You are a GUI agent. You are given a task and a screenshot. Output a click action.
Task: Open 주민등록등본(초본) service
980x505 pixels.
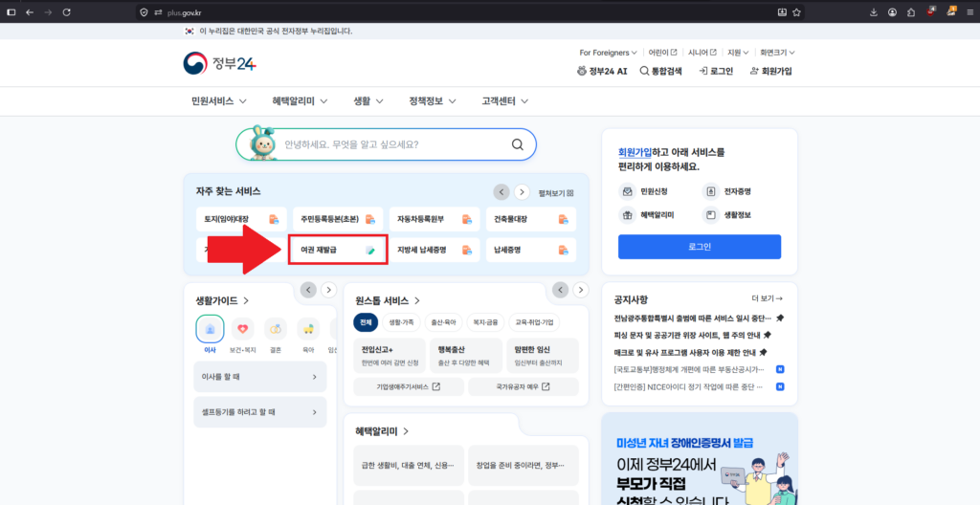point(338,219)
